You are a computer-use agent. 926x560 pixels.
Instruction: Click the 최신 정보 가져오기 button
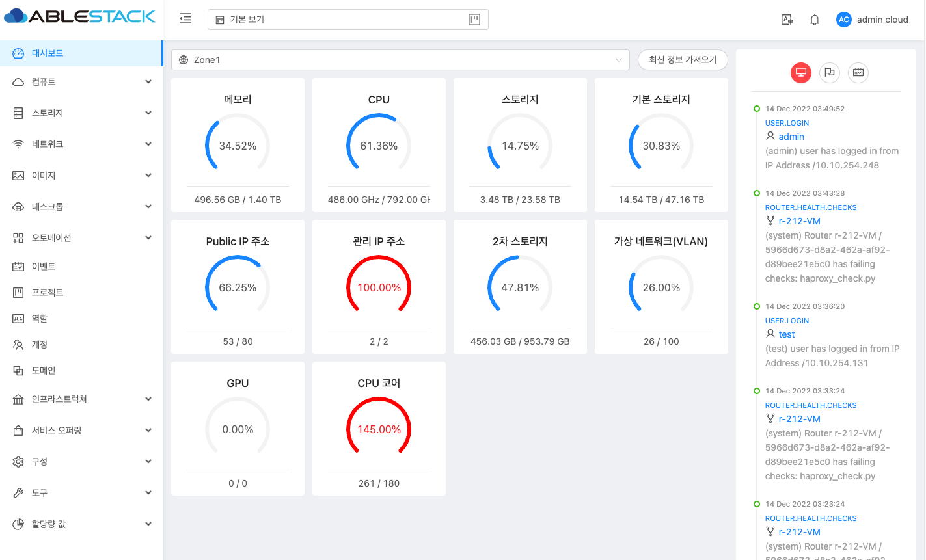pos(683,60)
